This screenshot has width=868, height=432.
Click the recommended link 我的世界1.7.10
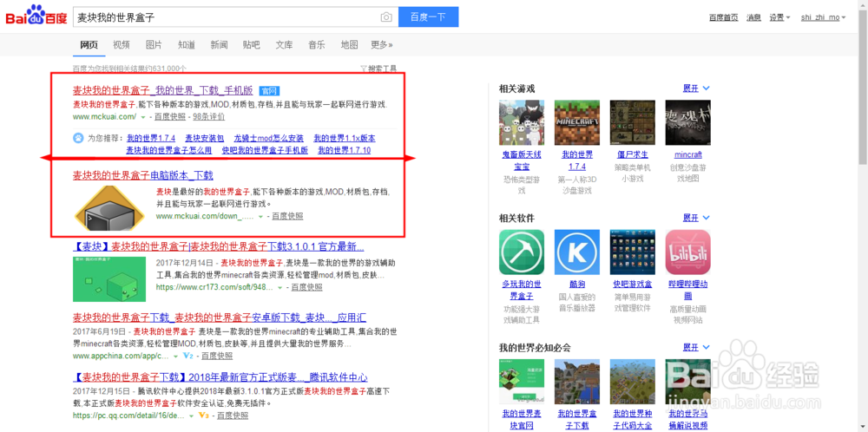pyautogui.click(x=345, y=150)
